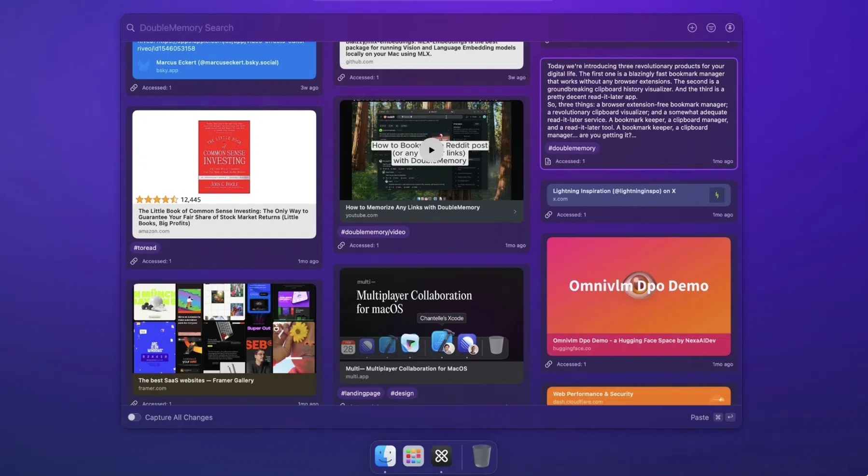Open the Trash in the dock
The height and width of the screenshot is (476, 868).
click(x=481, y=456)
